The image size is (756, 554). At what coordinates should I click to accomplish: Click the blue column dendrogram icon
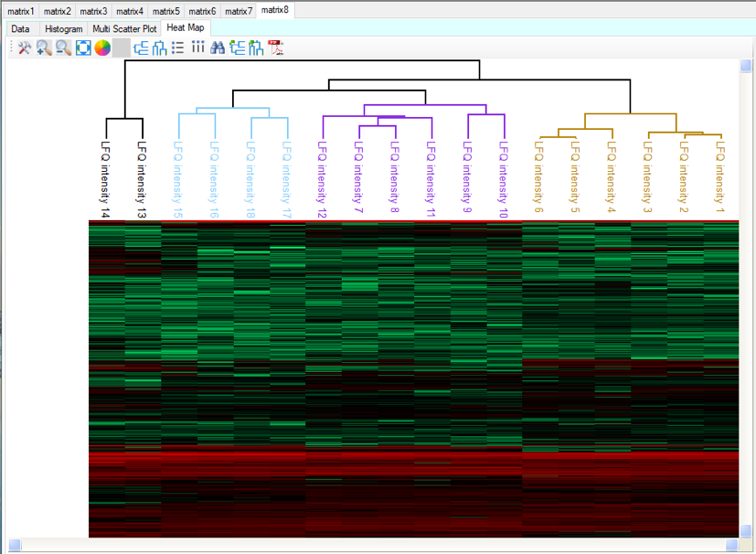[159, 48]
